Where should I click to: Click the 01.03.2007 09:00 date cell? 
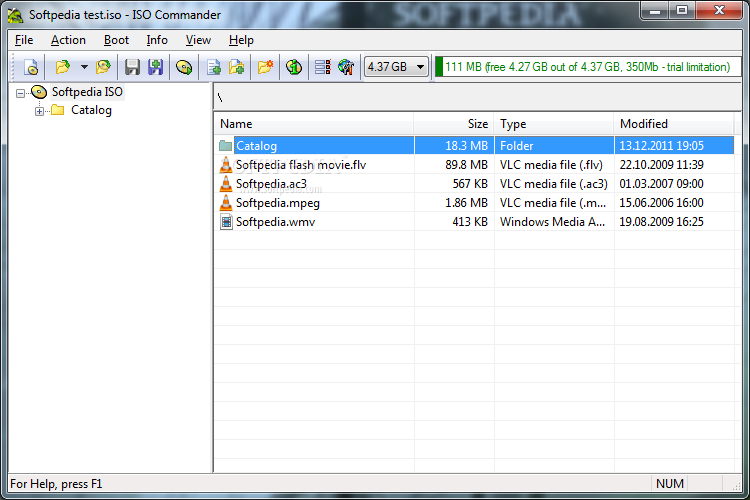661,184
